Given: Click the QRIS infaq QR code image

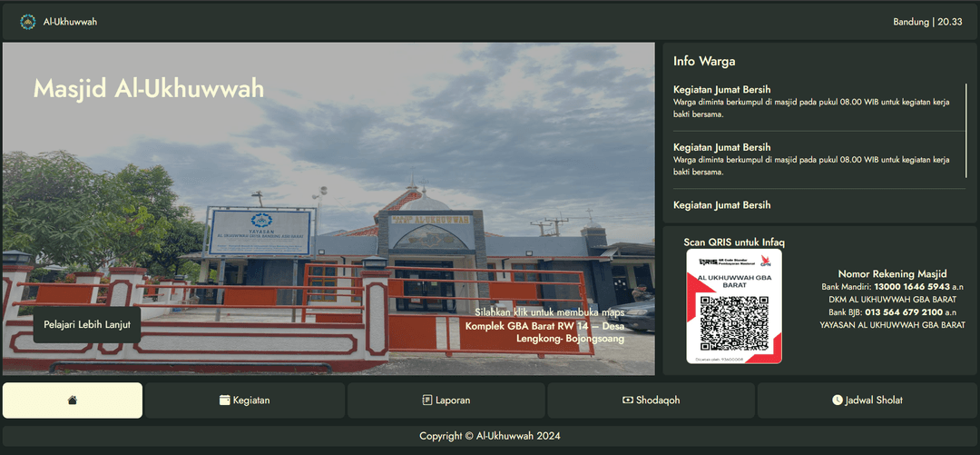Looking at the screenshot, I should point(734,306).
